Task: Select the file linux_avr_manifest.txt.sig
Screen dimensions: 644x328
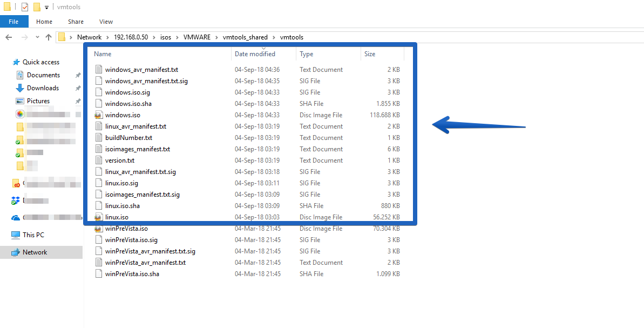Action: tap(140, 172)
